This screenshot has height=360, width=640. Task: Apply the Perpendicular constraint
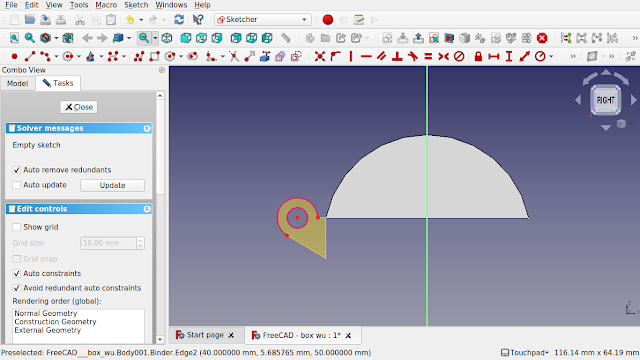397,56
